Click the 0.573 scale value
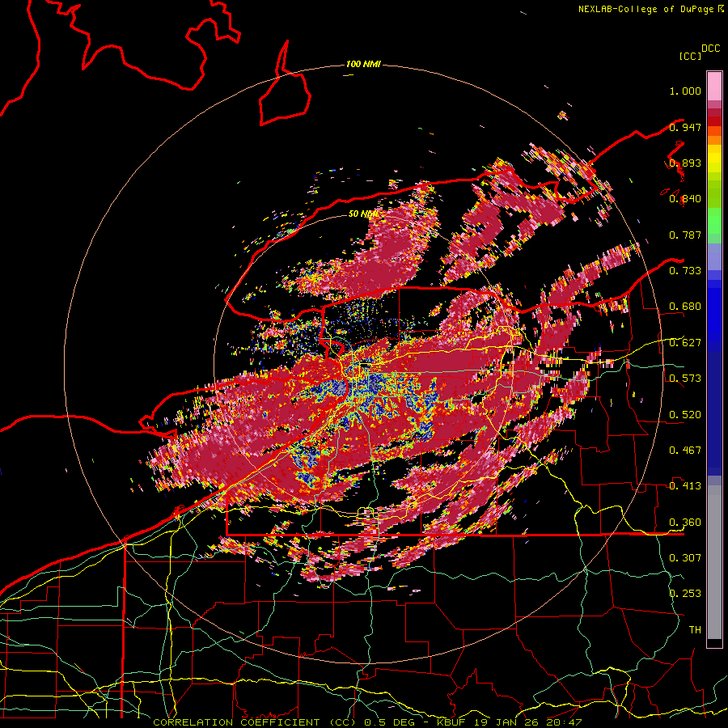 [685, 379]
